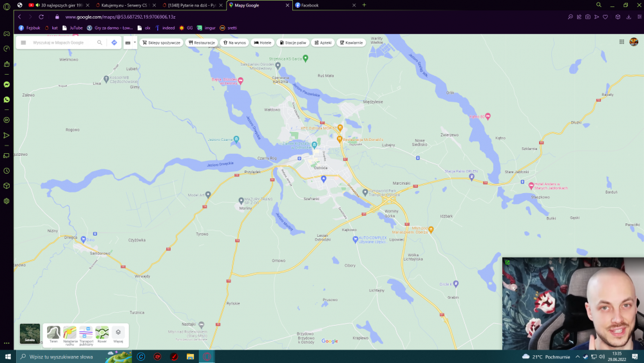Image resolution: width=644 pixels, height=363 pixels.
Task: Open sidebar three-dots setup menu
Action: coord(6,343)
